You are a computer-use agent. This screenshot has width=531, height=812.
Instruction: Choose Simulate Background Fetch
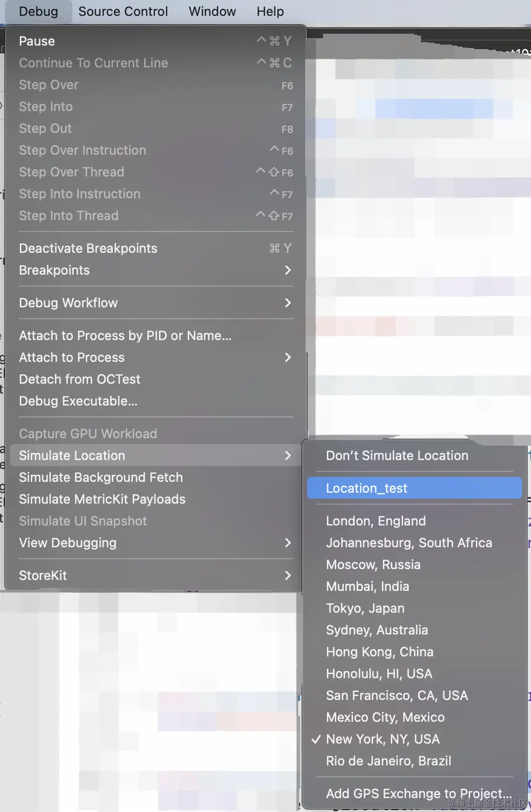(x=156, y=477)
